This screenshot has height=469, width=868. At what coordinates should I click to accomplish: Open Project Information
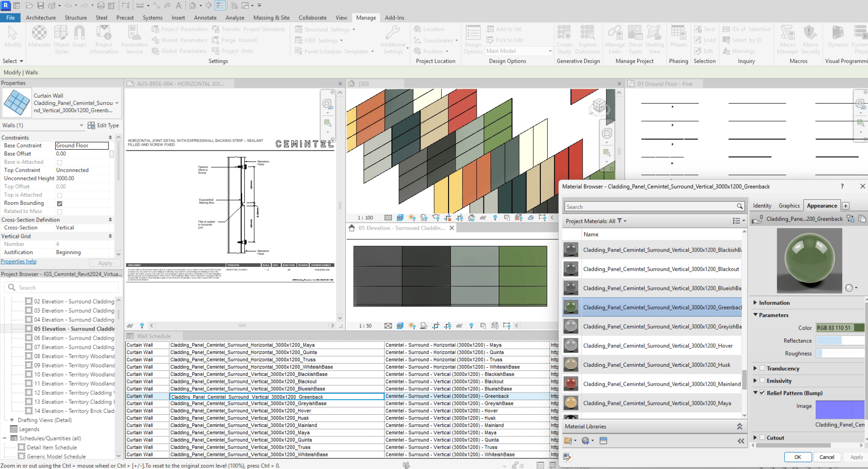[104, 39]
